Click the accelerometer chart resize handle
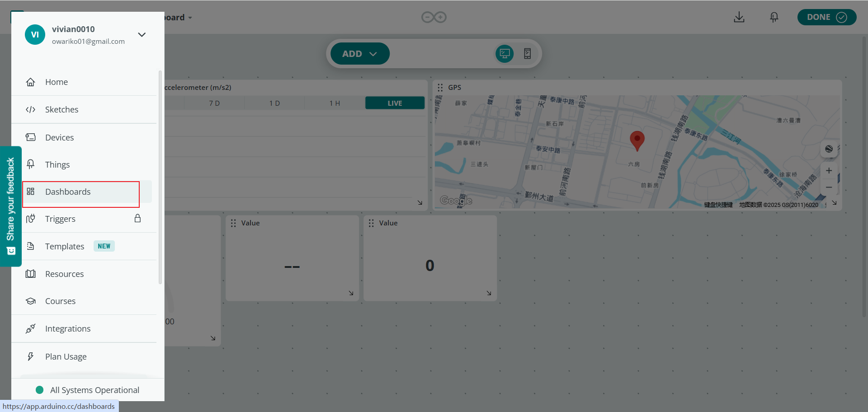 [x=420, y=203]
